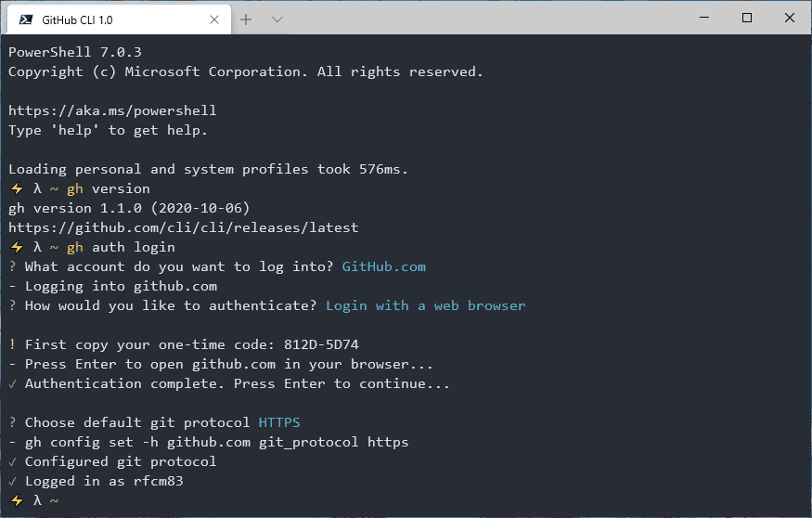
Task: Close the GitHub CLI 1.0 tab
Action: [x=214, y=19]
